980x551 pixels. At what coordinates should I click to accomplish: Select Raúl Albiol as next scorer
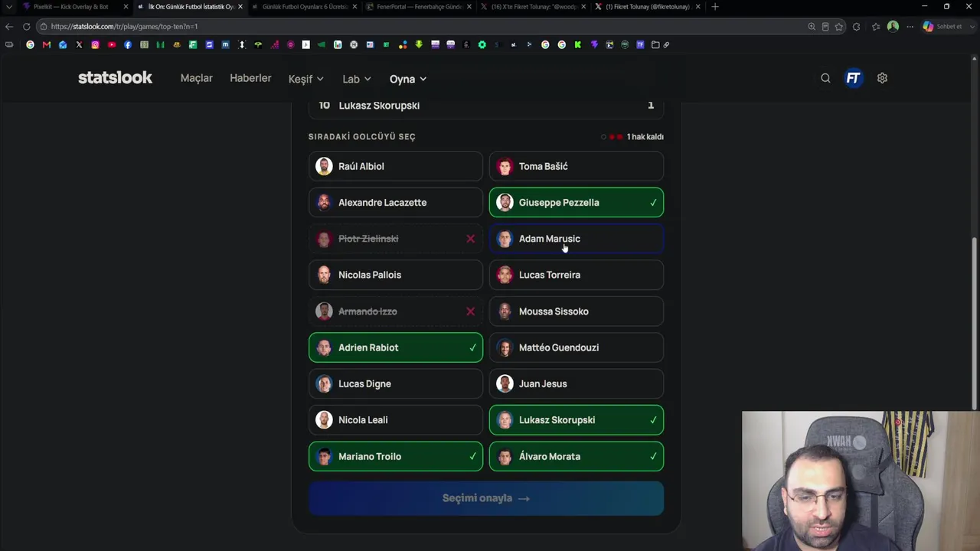396,166
